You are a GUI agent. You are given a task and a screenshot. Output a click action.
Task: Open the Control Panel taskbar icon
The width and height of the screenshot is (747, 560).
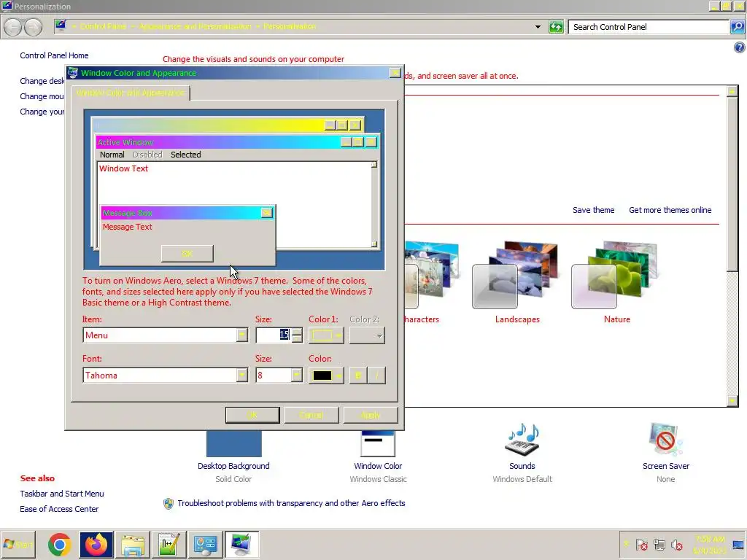[x=205, y=544]
